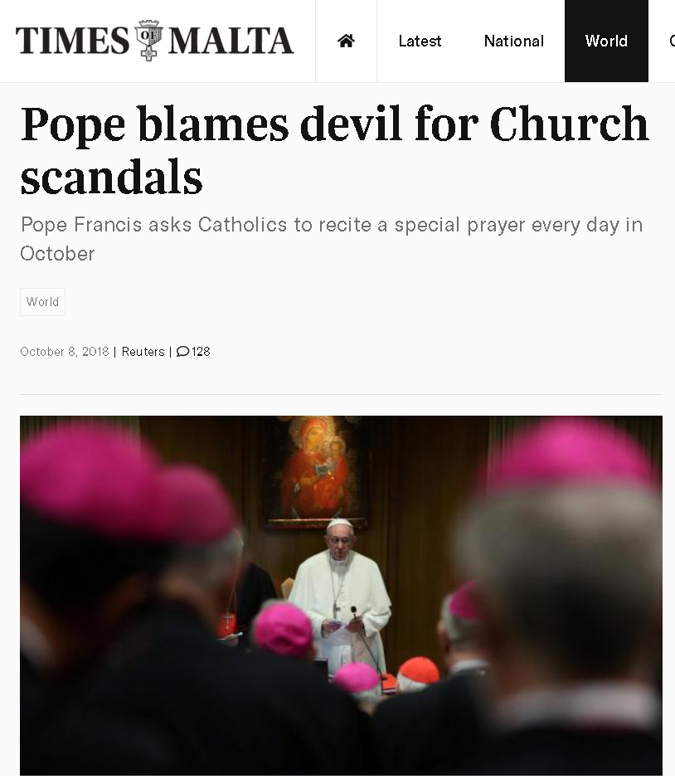Click the comments speech bubble icon
675x784 pixels.
(183, 352)
